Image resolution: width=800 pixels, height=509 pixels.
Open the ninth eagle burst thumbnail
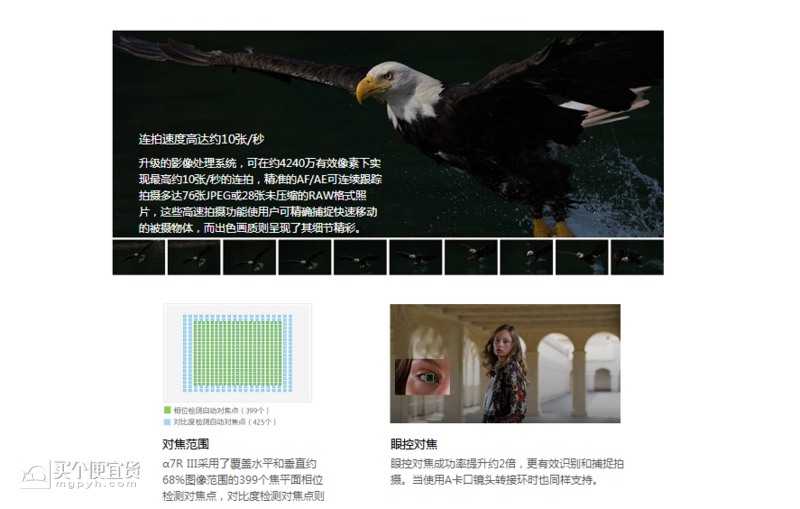click(x=581, y=257)
